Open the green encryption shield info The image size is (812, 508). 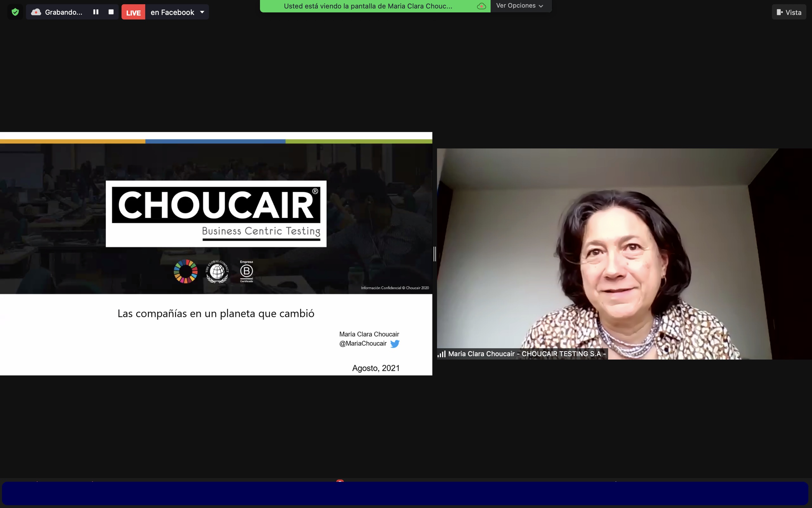click(15, 12)
